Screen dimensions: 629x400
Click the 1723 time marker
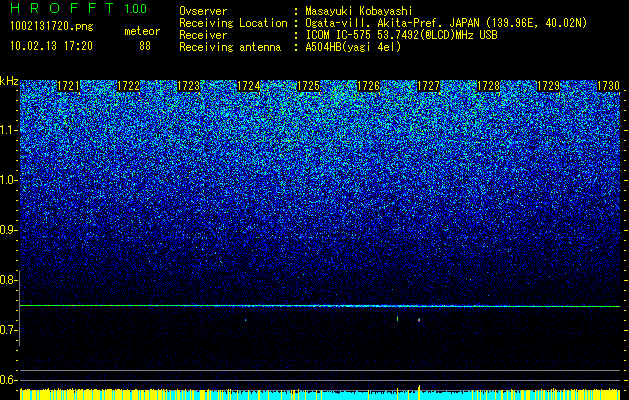pos(188,86)
